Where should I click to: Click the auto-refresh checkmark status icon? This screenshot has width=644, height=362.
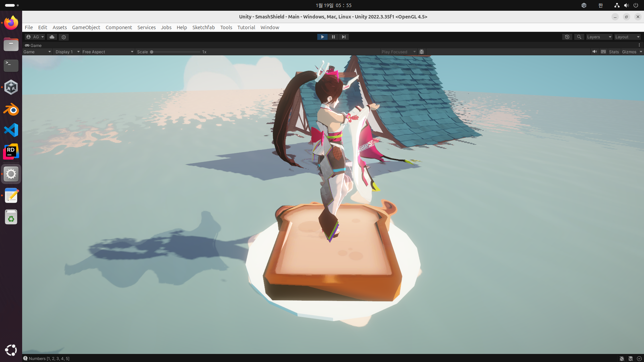[639, 358]
